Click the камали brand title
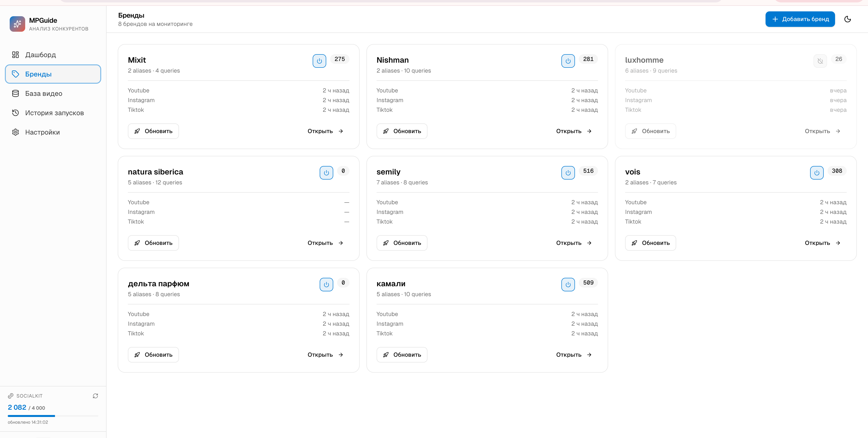 point(391,284)
